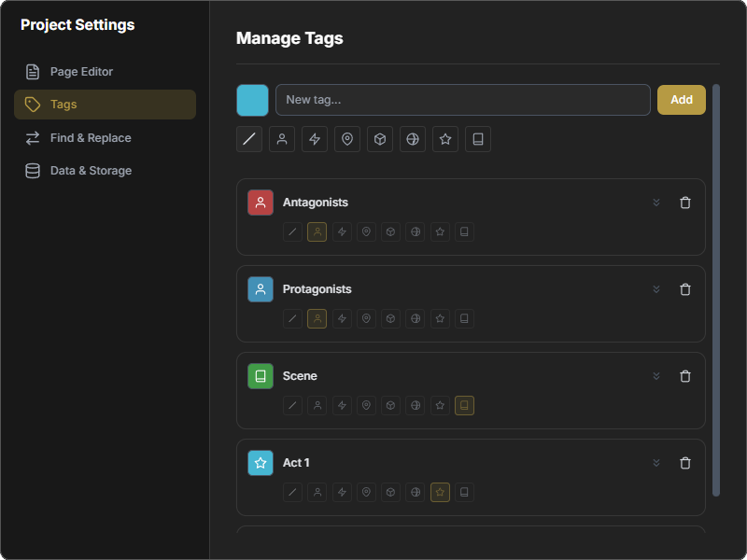Expand the Scene tag with its chevron
Viewport: 747px width, 560px height.
click(x=656, y=376)
